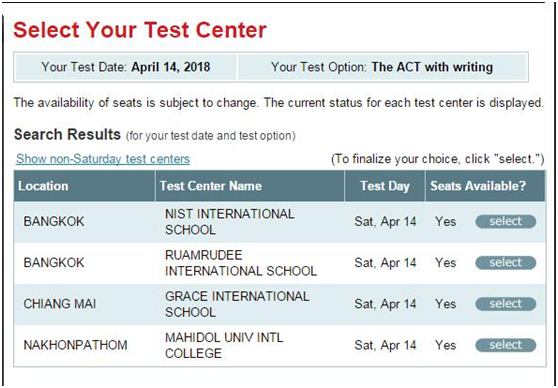Select Grace International School in Chiang Mai

tap(505, 304)
